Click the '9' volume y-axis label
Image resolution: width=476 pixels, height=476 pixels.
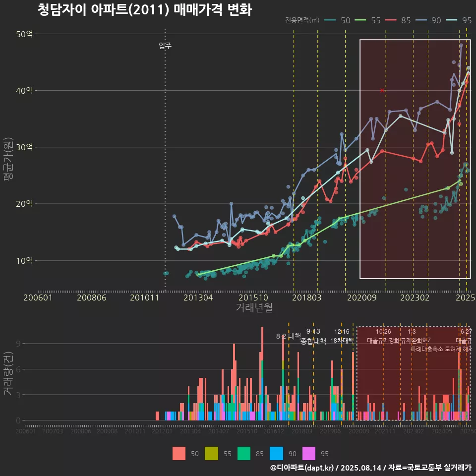click(18, 344)
